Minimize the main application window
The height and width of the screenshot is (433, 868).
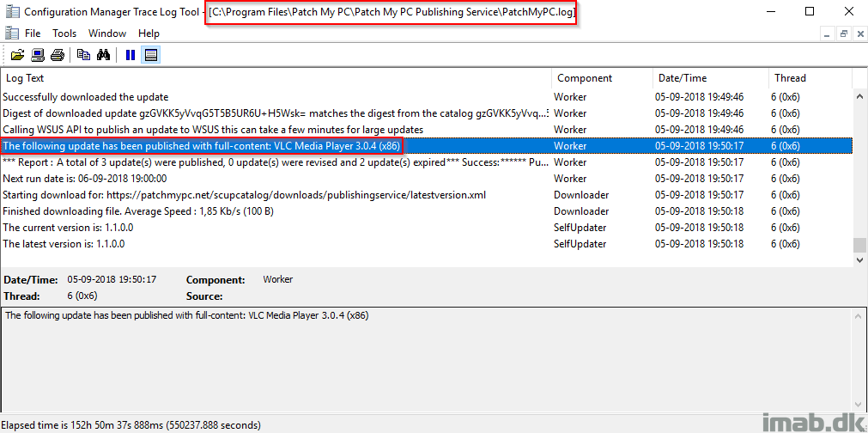[771, 11]
